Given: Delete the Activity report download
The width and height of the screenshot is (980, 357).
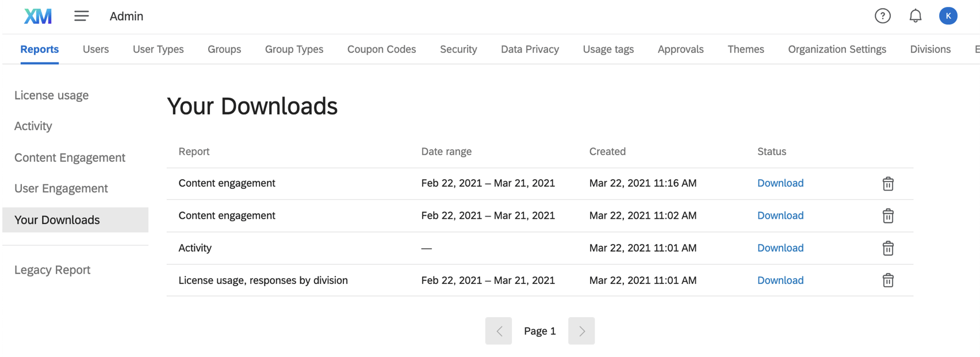Looking at the screenshot, I should click(x=888, y=248).
